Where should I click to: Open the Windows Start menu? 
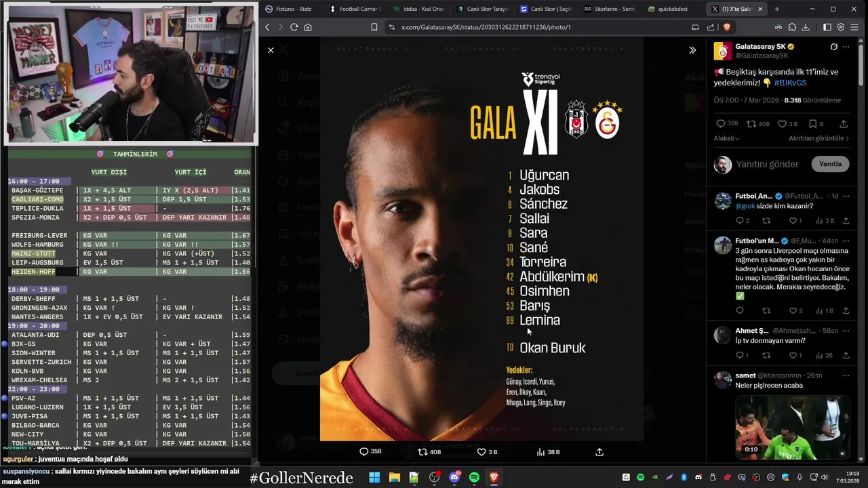click(374, 477)
